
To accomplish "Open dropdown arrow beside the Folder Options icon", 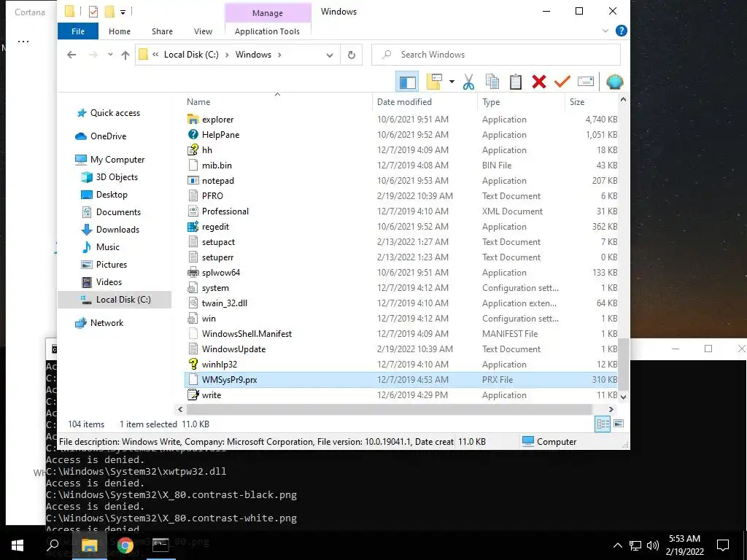I will point(452,82).
